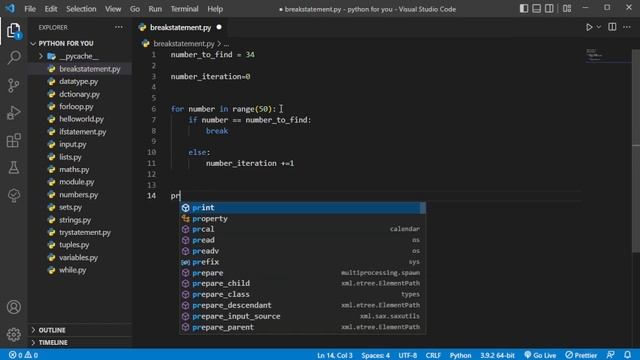Change line ending via CRLF status item
This screenshot has height=360, width=640.
coord(433,355)
